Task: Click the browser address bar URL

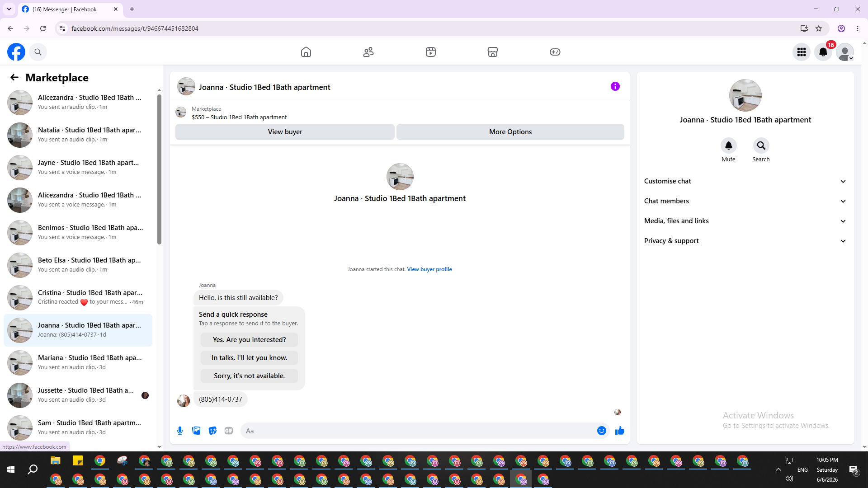Action: [135, 28]
